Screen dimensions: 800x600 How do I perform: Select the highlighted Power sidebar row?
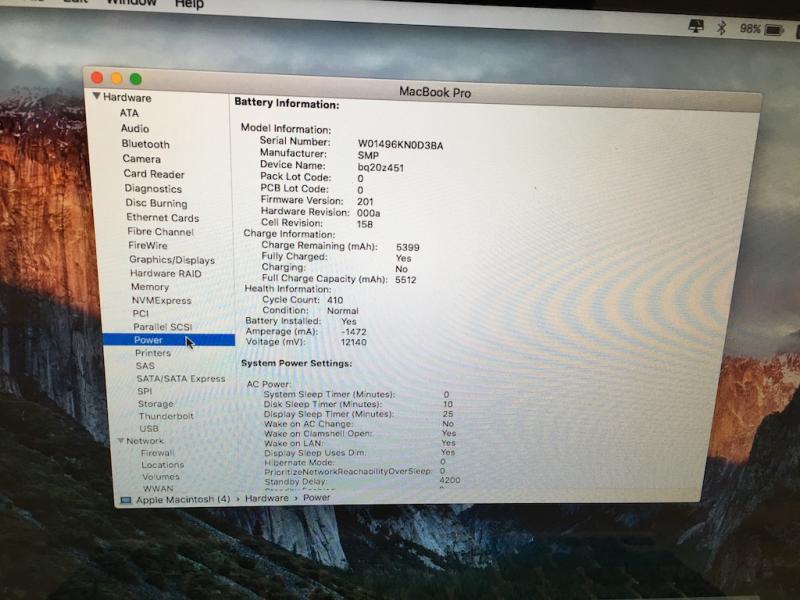169,340
